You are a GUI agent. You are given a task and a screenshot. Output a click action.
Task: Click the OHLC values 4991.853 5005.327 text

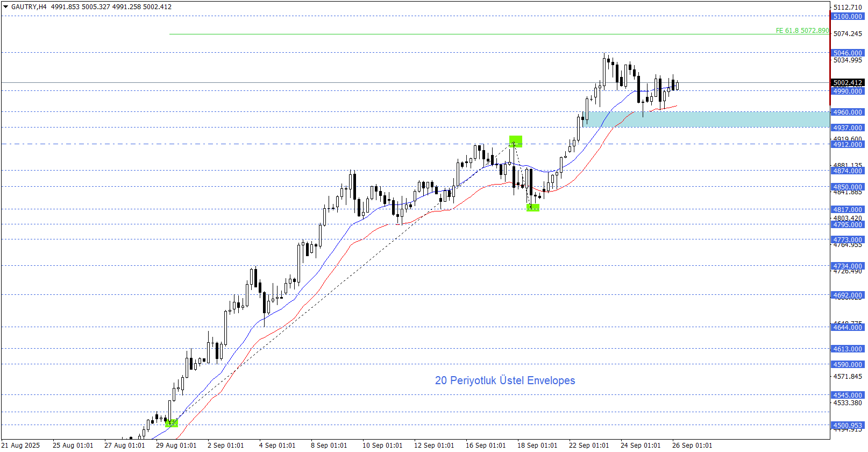pos(81,7)
